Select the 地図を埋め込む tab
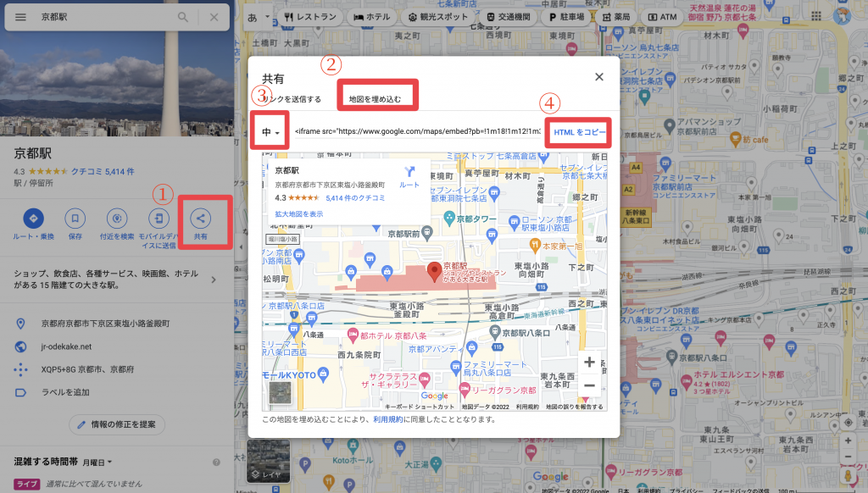 pos(375,99)
